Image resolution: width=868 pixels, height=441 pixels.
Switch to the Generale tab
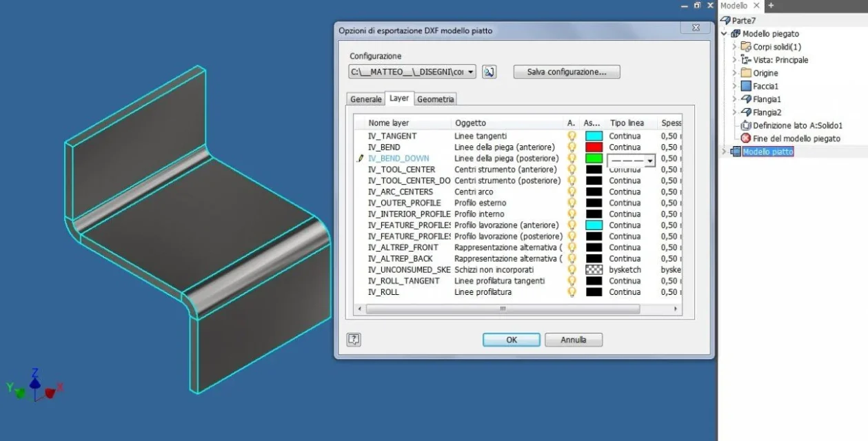point(366,99)
